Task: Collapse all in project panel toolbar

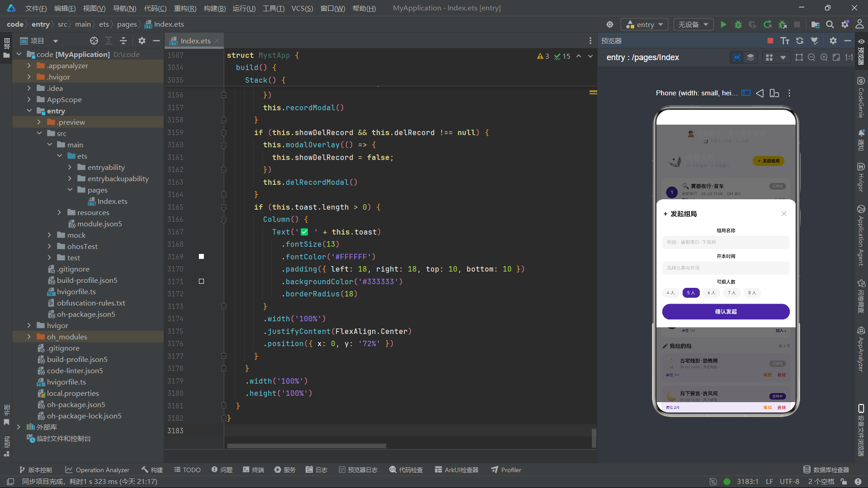Action: click(x=123, y=41)
